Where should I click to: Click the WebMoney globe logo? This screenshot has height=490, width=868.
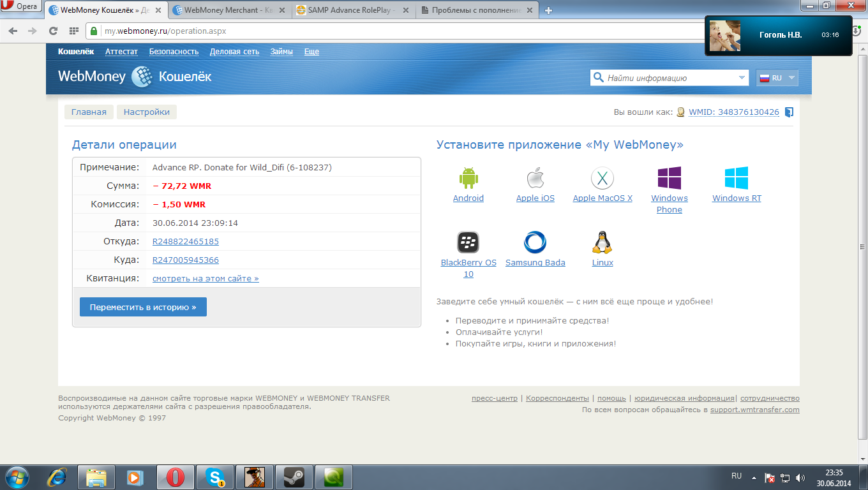142,77
